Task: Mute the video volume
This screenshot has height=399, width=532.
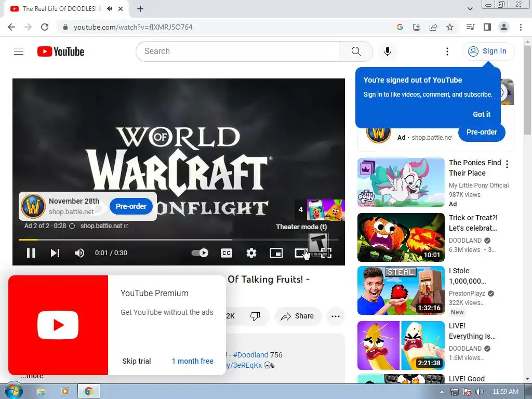Action: coord(79,253)
